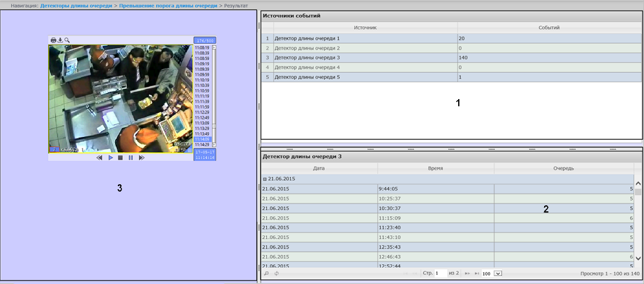The height and width of the screenshot is (284, 644).
Task: Pause the video playback
Action: [x=130, y=157]
